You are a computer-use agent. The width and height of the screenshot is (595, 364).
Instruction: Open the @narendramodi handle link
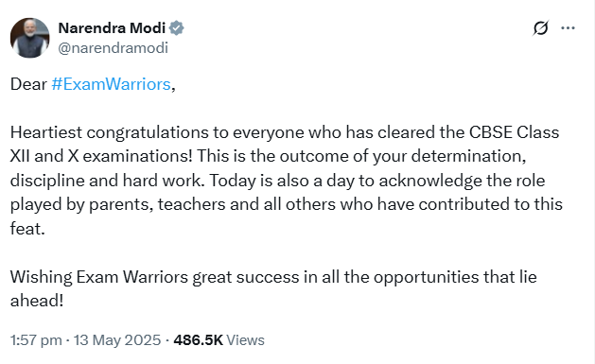[114, 48]
